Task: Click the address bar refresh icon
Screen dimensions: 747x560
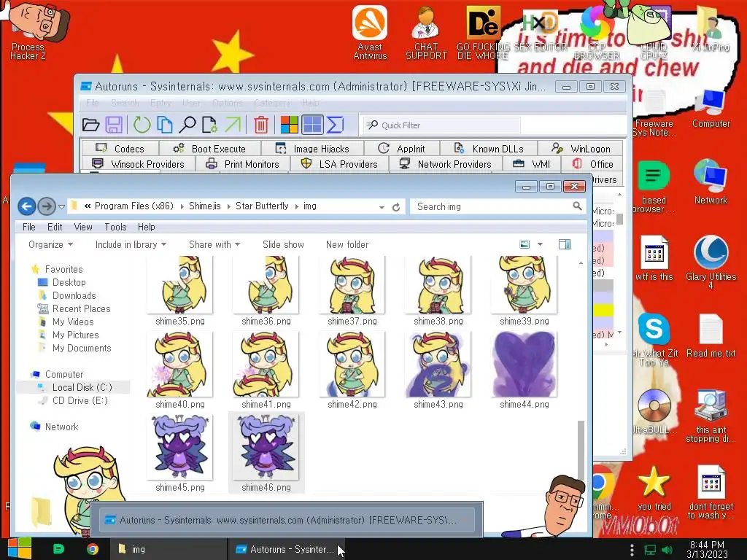Action: [396, 207]
